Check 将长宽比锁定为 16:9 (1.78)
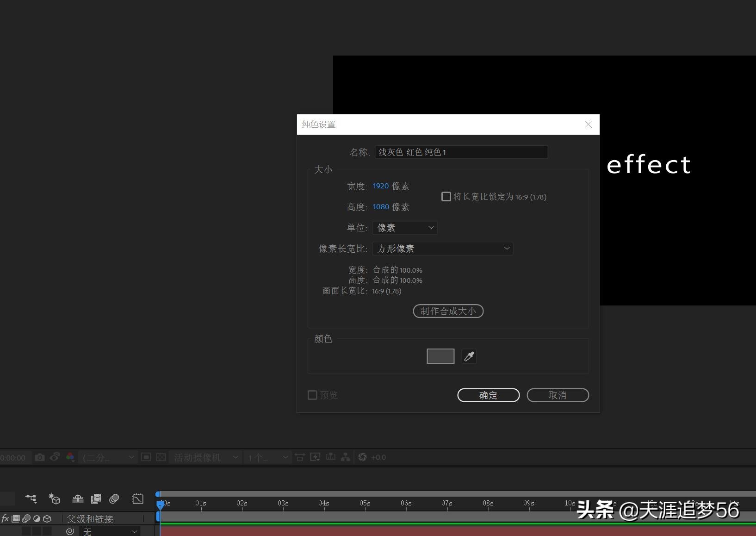 [446, 196]
